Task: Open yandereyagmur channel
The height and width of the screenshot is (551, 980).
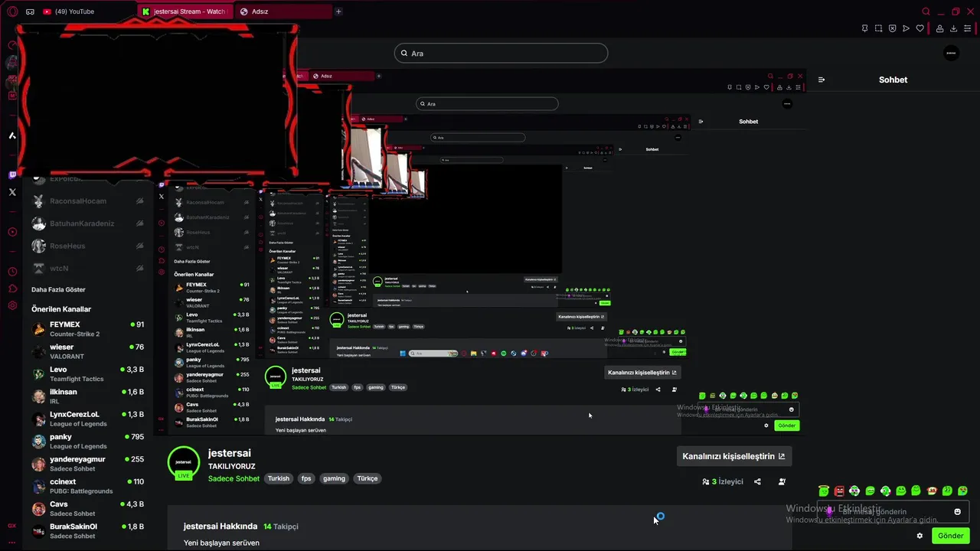Action: (87, 463)
